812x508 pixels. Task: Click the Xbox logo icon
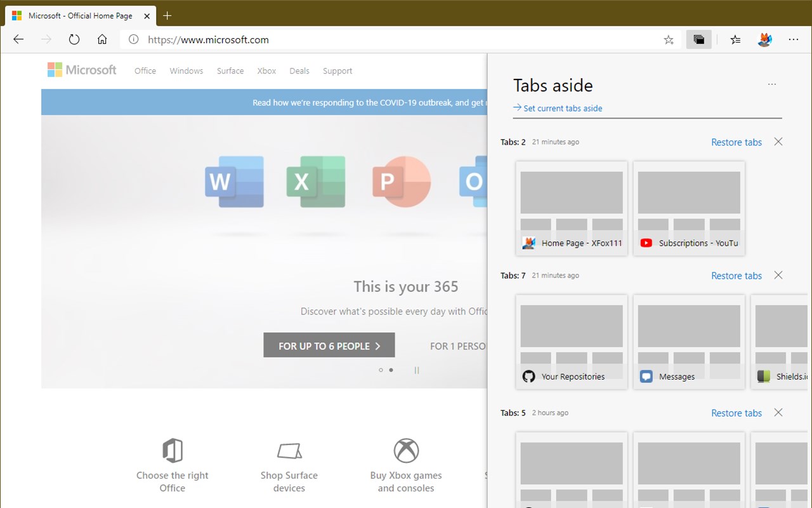[x=406, y=451]
